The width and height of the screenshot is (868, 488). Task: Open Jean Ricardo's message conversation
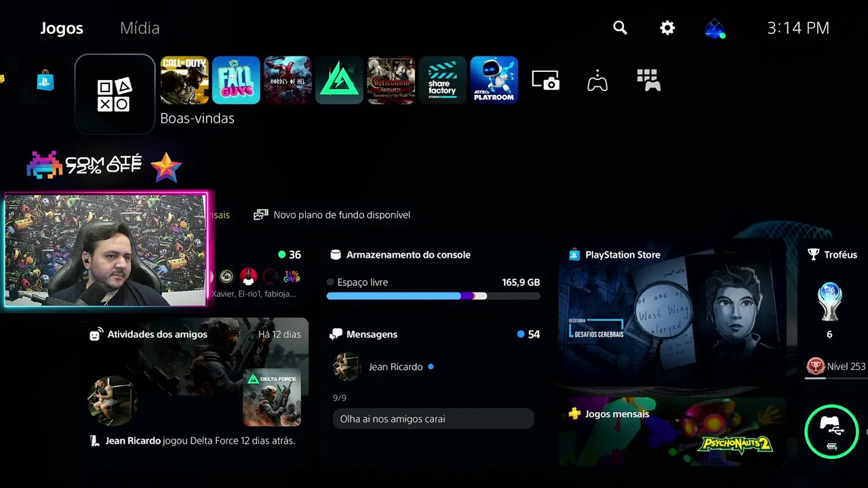433,367
